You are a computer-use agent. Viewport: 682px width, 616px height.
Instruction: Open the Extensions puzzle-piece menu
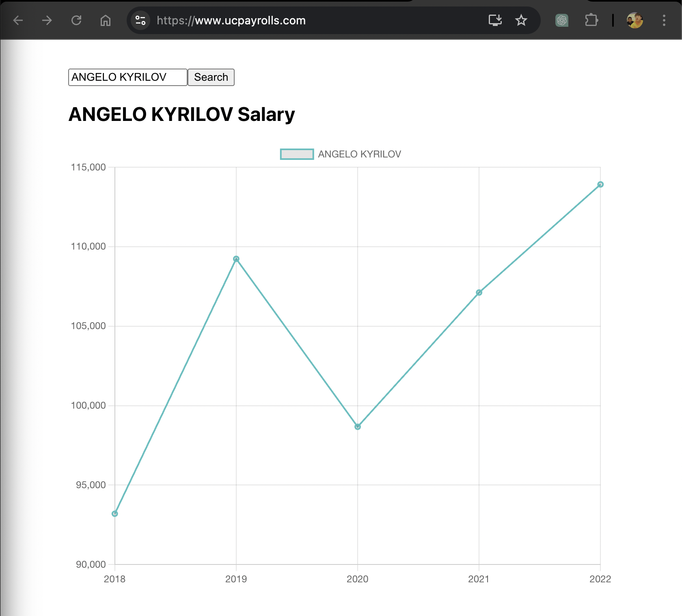[x=591, y=20]
